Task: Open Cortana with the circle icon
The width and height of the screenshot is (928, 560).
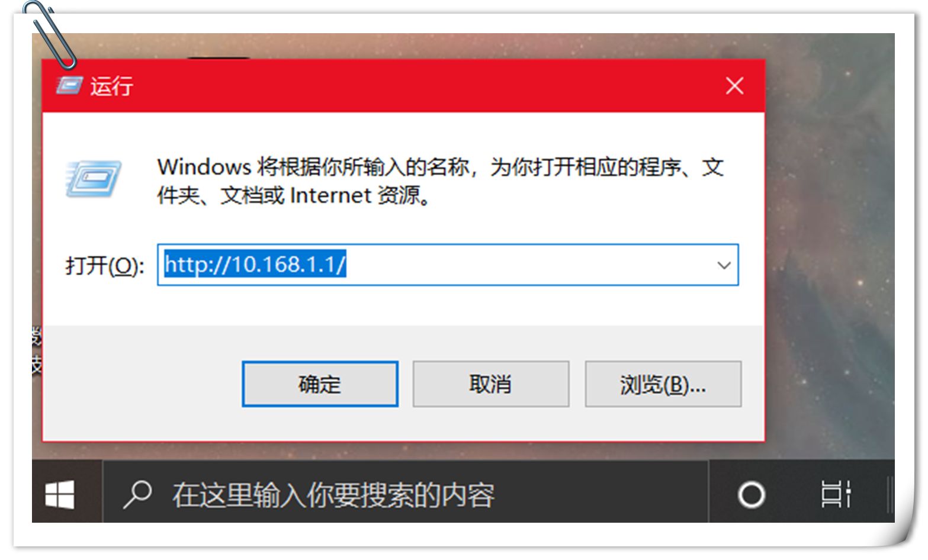Action: [751, 494]
